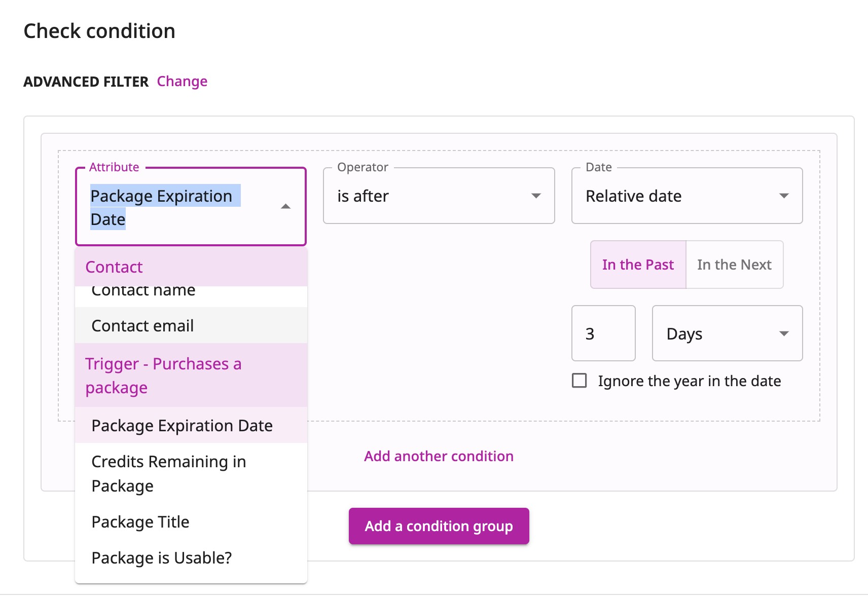Open the Date selector showing 'Relative date'
Screen dimensions: 868x599
[x=686, y=196]
